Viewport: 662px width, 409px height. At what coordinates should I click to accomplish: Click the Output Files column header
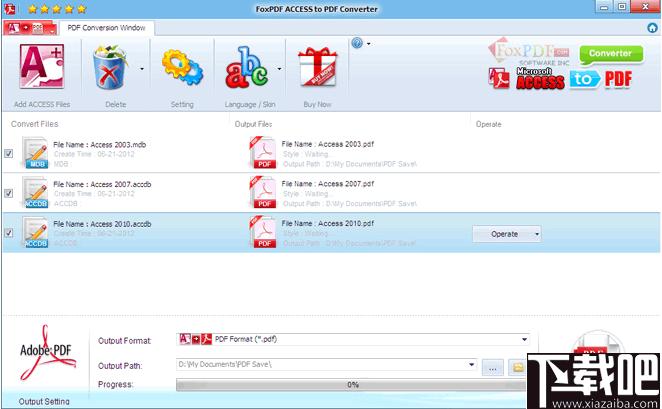(x=253, y=124)
